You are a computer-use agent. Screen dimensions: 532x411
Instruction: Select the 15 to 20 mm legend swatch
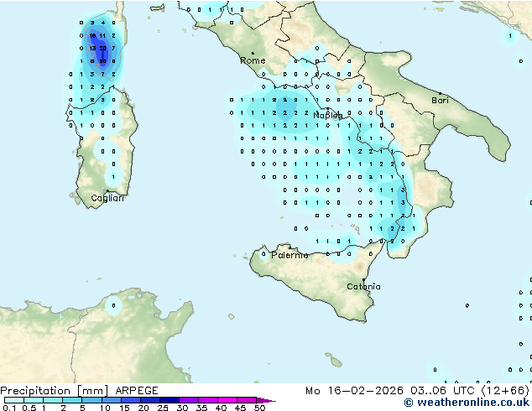(130, 400)
